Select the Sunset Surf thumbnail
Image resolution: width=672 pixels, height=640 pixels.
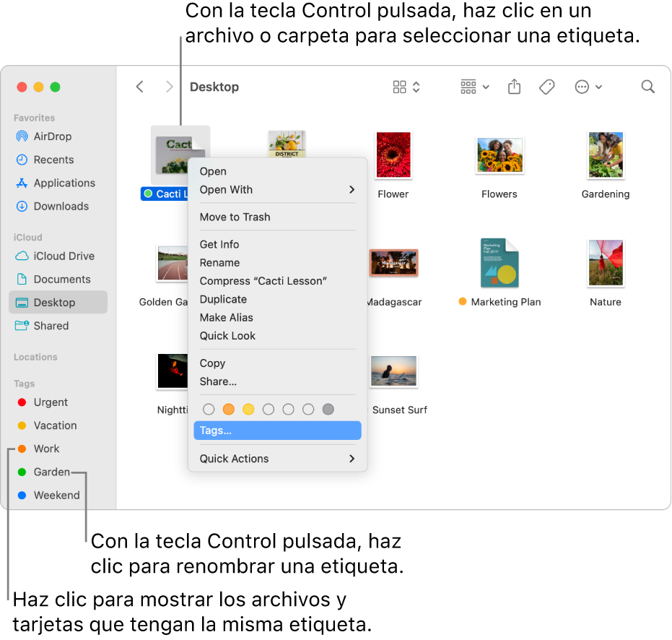click(x=393, y=371)
